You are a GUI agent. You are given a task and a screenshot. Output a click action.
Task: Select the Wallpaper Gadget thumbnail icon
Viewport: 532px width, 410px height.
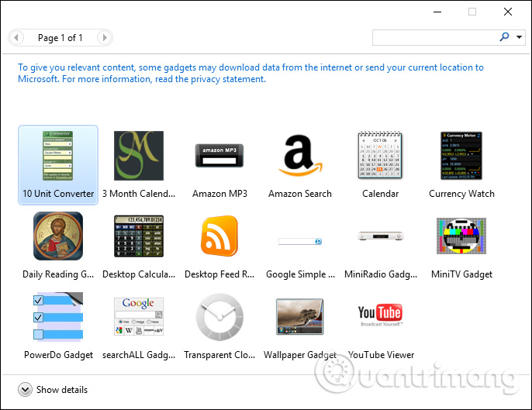(x=300, y=316)
